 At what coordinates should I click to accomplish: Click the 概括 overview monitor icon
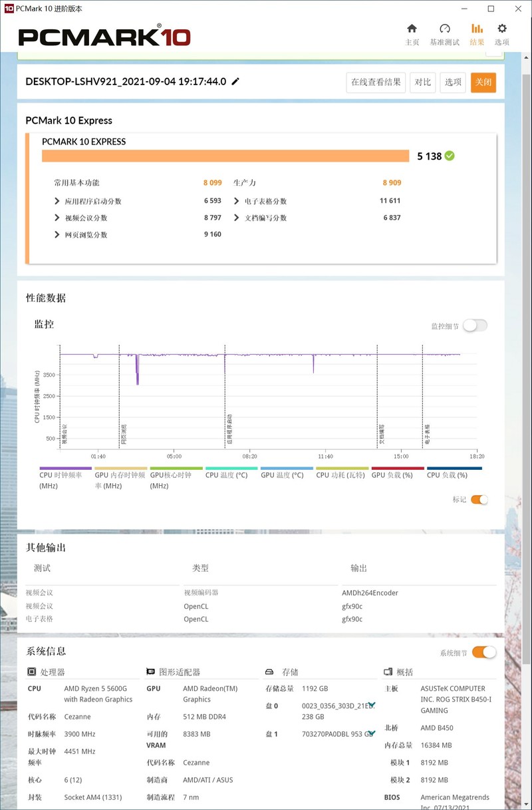pyautogui.click(x=388, y=672)
